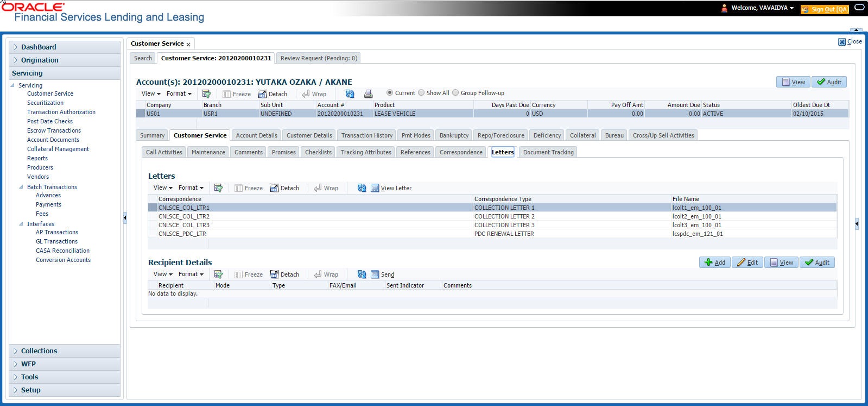Image resolution: width=868 pixels, height=406 pixels.
Task: Switch to the Account Details tab
Action: (x=256, y=135)
